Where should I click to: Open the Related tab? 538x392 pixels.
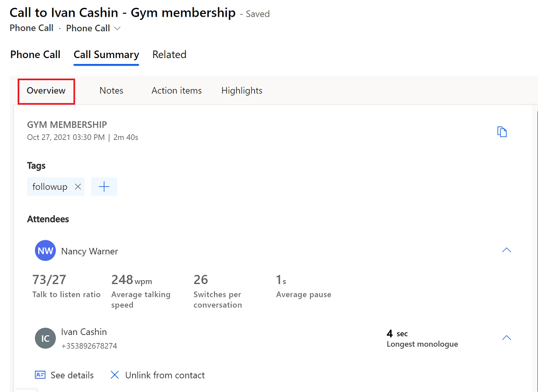tap(169, 55)
